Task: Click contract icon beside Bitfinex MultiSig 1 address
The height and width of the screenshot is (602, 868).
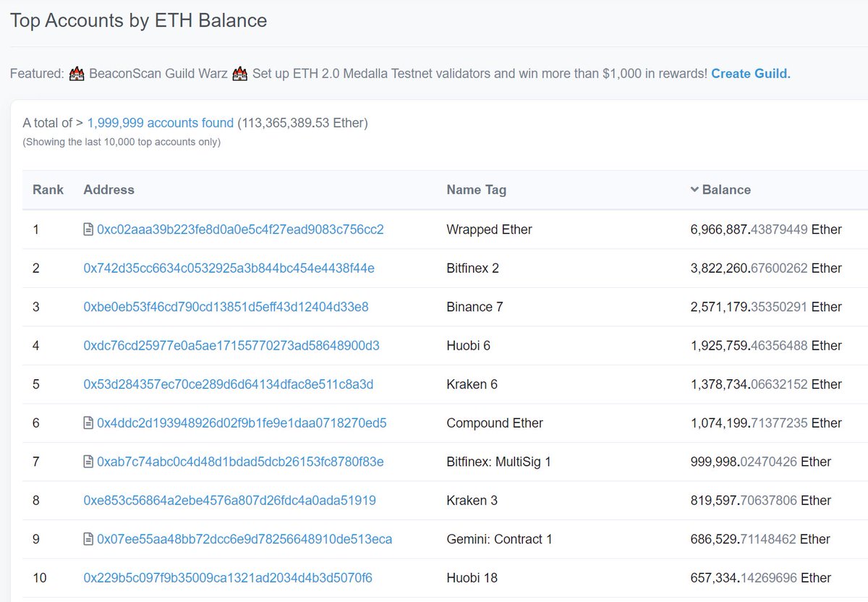Action: click(88, 462)
